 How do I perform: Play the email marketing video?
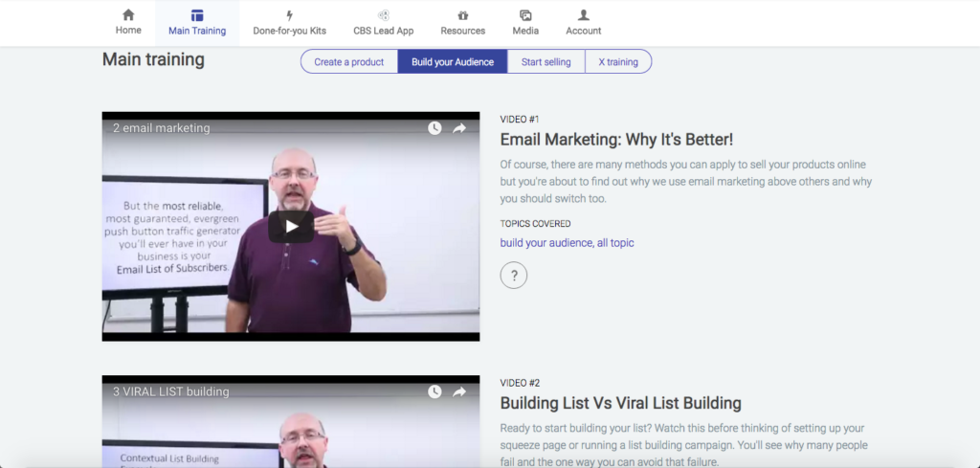291,226
